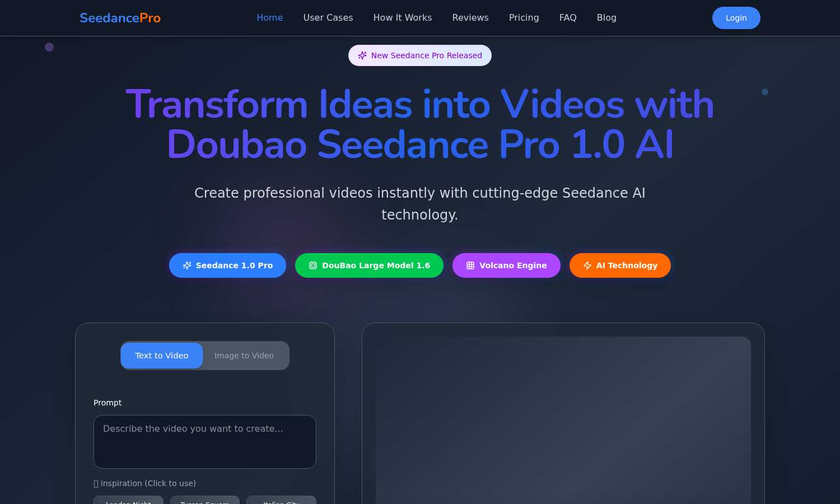Select the Text to Video tab
Viewport: 840px width, 504px height.
pyautogui.click(x=162, y=356)
